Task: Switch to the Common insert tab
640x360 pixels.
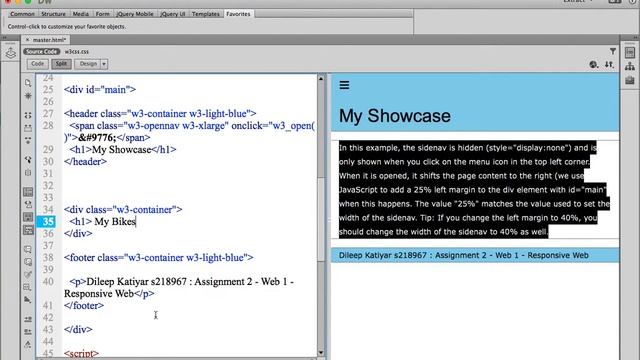Action: pos(22,14)
